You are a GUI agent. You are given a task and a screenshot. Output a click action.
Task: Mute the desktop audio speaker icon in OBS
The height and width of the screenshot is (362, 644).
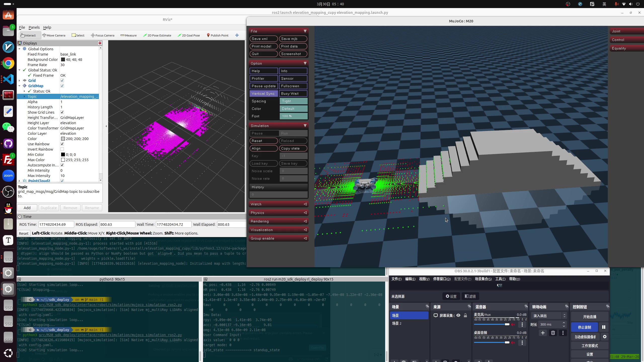pyautogui.click(x=513, y=342)
